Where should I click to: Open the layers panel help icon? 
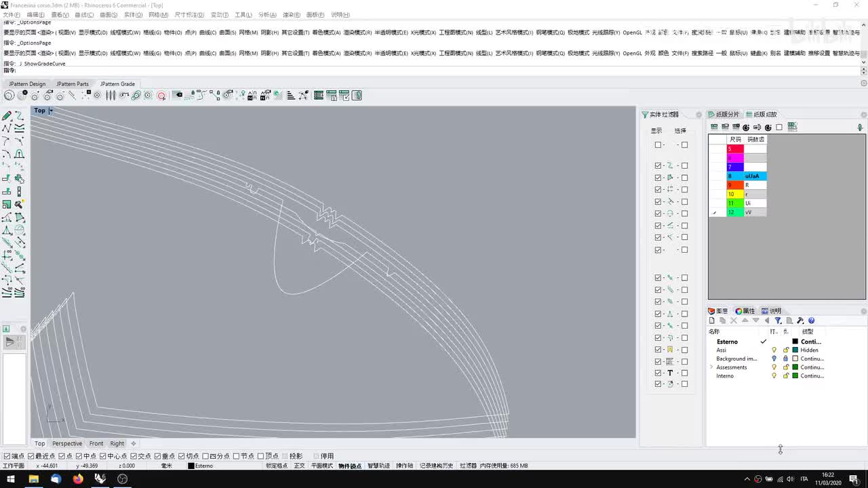pyautogui.click(x=811, y=321)
